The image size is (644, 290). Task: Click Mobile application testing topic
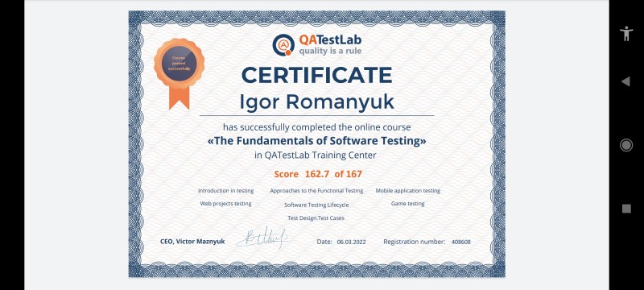pos(408,191)
